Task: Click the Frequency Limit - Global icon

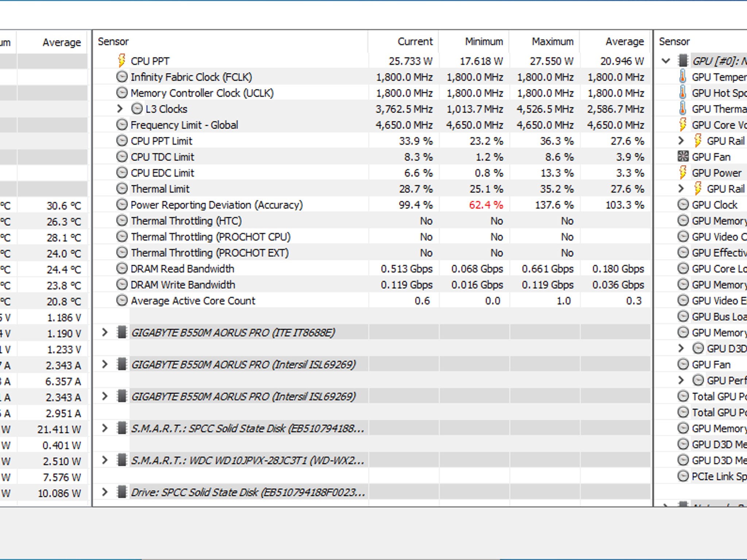Action: tap(122, 125)
